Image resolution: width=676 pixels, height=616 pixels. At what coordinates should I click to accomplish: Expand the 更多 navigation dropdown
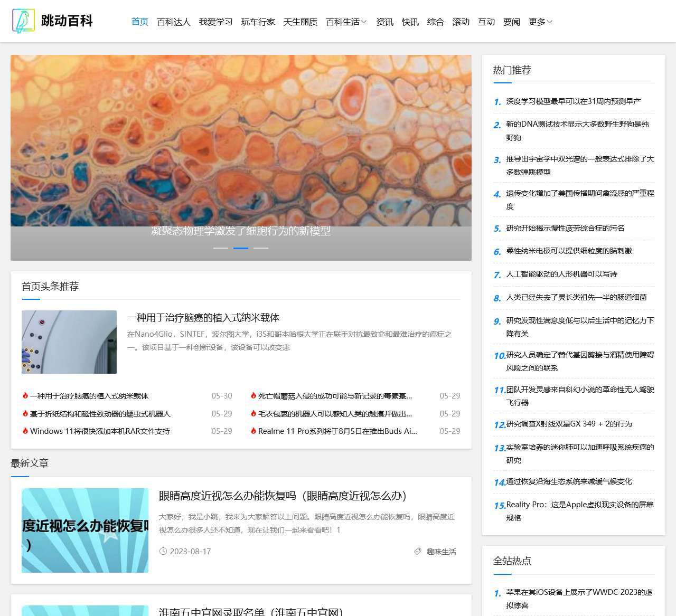(x=540, y=22)
